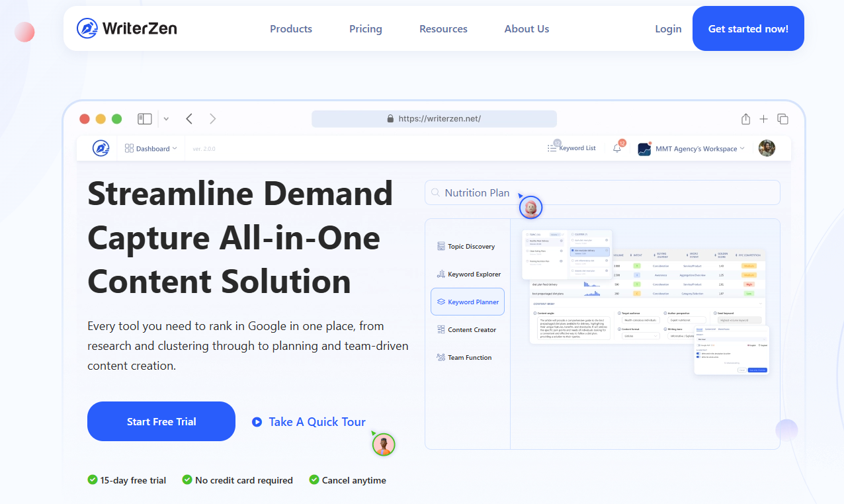The height and width of the screenshot is (504, 844).
Task: Click the sidebar toggle icon in mock browser
Action: pyautogui.click(x=144, y=119)
